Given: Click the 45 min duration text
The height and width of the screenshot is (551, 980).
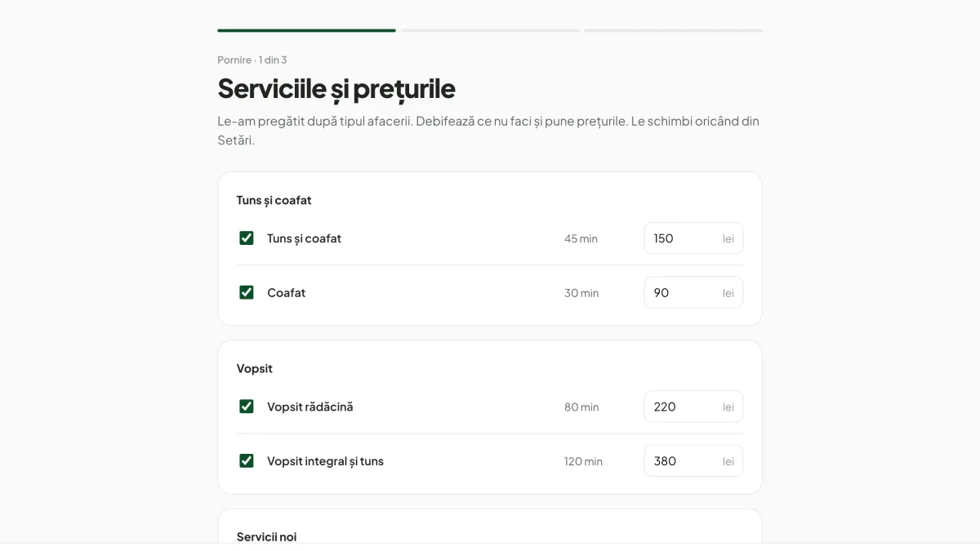Looking at the screenshot, I should [581, 238].
